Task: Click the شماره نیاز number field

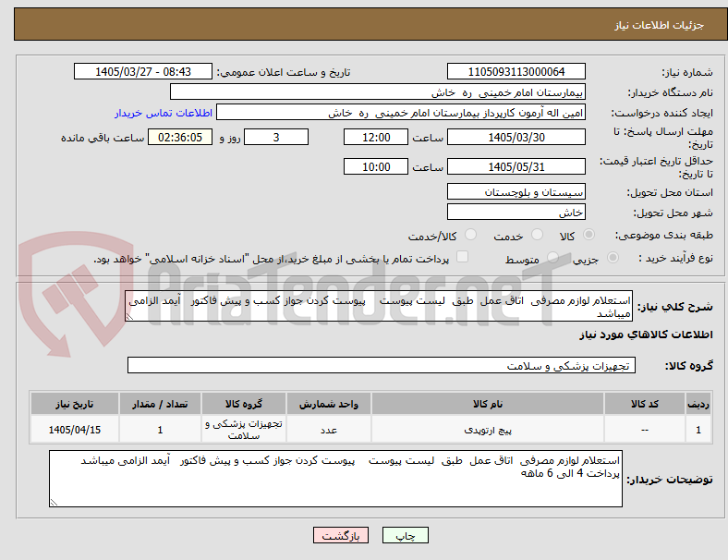Action: [516, 72]
